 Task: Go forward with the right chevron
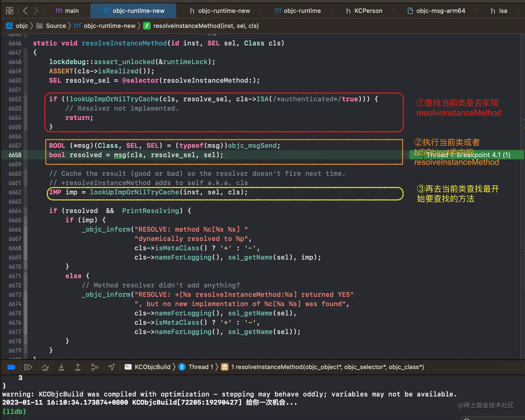click(36, 11)
